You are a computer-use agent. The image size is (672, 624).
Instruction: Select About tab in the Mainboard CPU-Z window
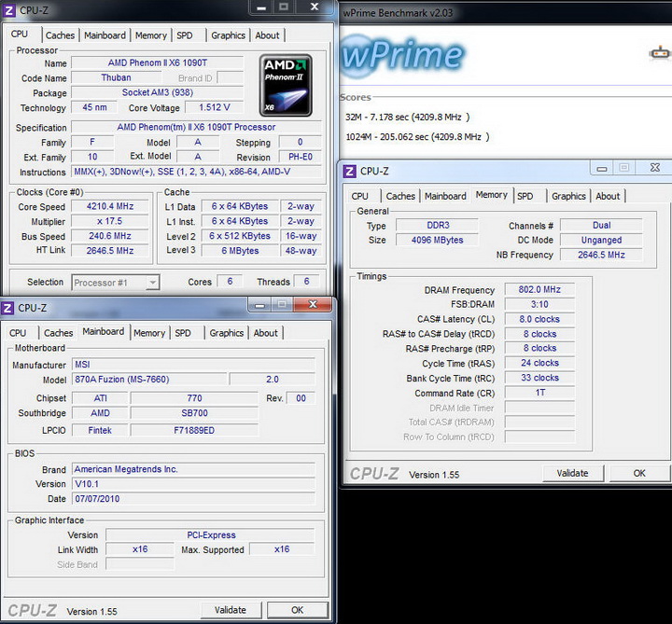(x=265, y=333)
